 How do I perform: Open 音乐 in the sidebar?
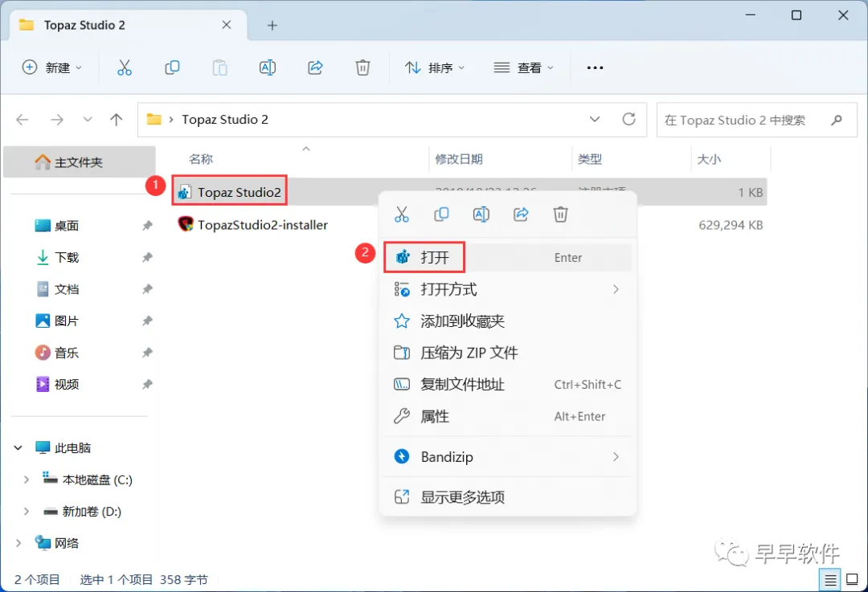pos(67,353)
